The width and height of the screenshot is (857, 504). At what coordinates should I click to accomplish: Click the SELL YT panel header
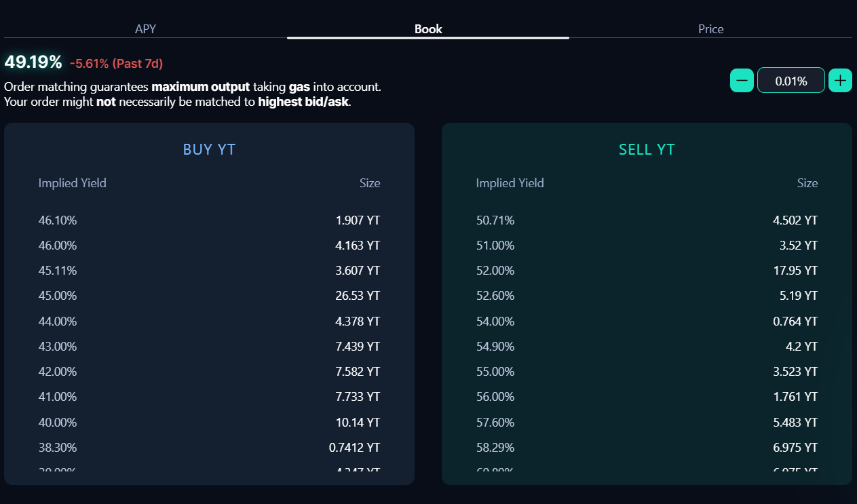[x=646, y=149]
